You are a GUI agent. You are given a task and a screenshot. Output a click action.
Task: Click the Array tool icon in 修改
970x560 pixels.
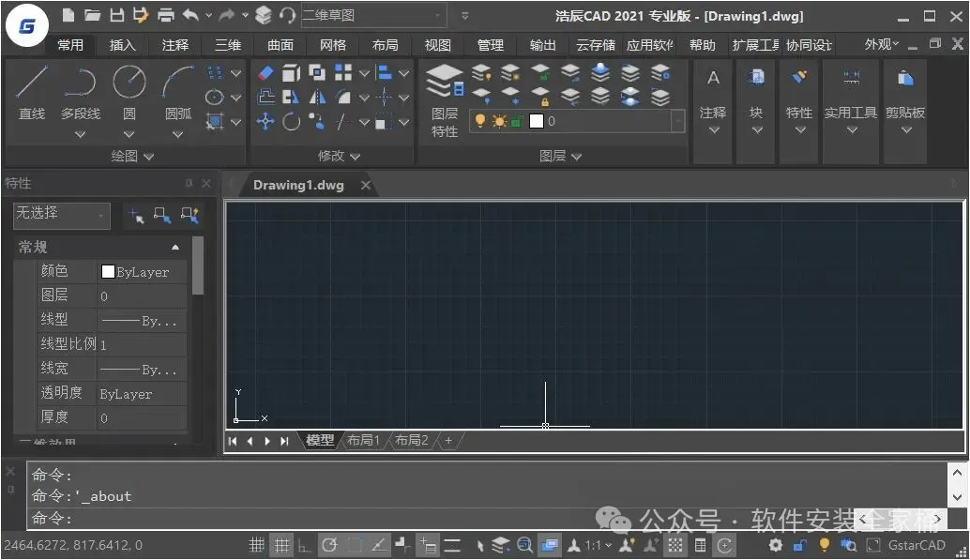pyautogui.click(x=343, y=73)
